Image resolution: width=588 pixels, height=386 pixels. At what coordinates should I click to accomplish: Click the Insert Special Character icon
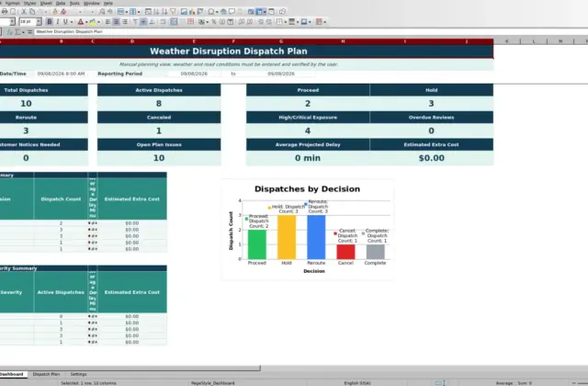point(211,12)
